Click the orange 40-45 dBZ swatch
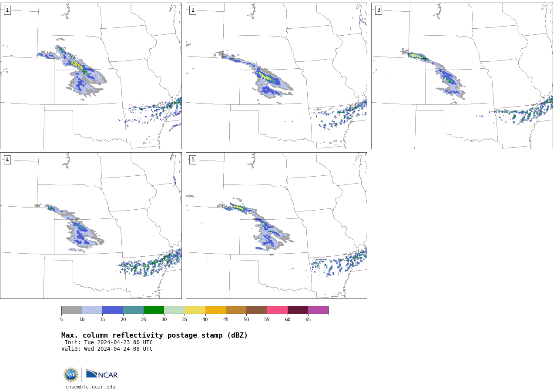The height and width of the screenshot is (392, 557). point(215,310)
